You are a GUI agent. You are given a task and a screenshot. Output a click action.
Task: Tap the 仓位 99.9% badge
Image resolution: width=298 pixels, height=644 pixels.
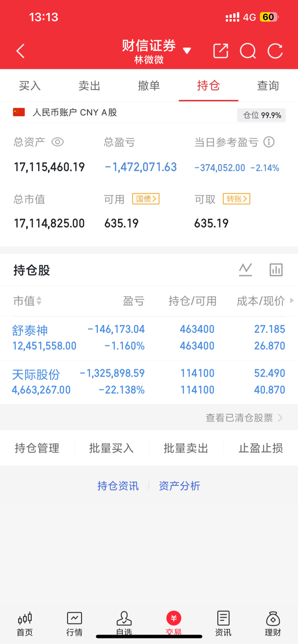point(262,115)
